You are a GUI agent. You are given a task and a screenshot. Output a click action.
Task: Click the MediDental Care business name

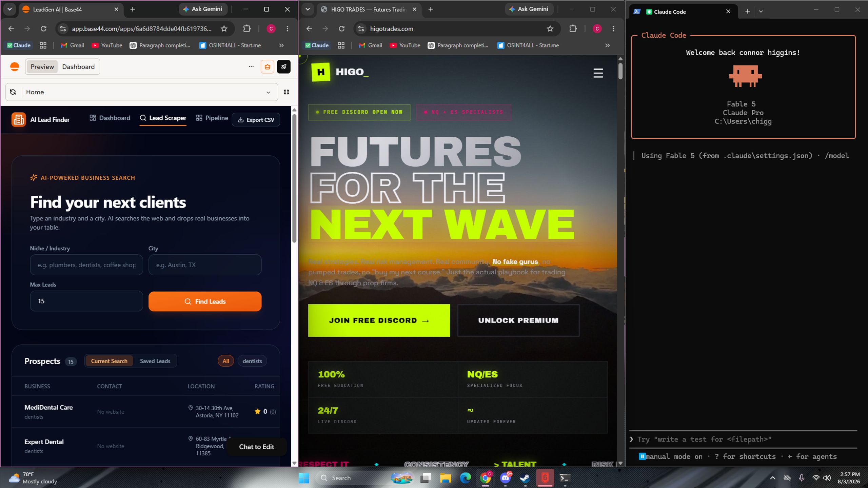pyautogui.click(x=48, y=408)
